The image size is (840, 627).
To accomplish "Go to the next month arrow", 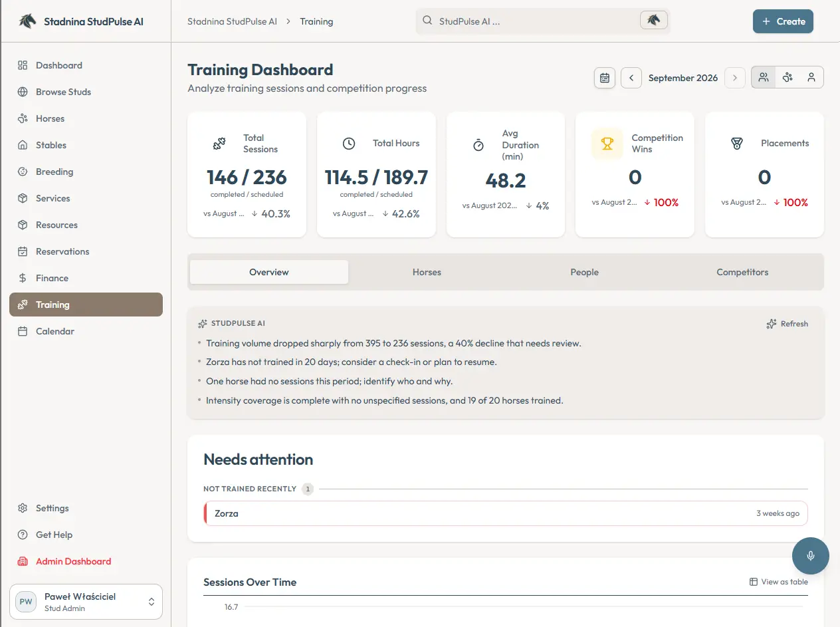I will point(735,78).
